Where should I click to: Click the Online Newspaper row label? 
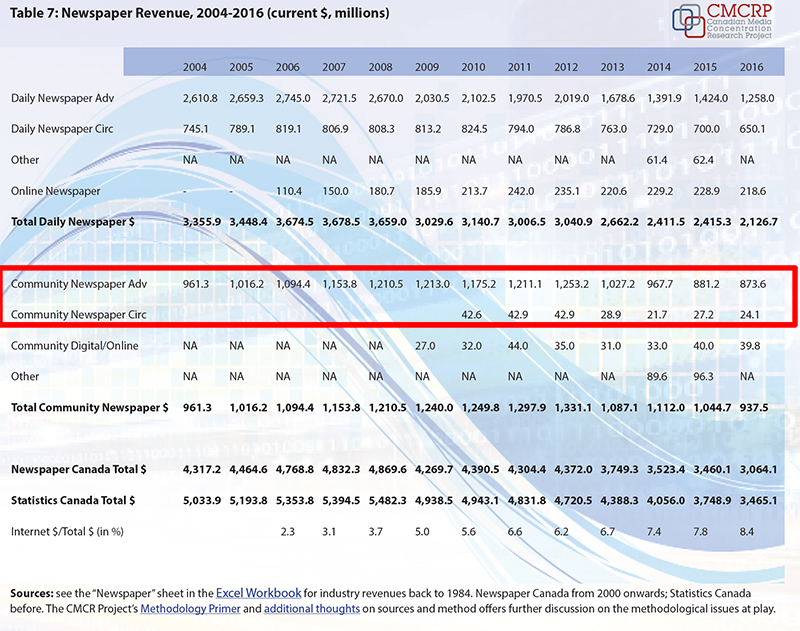coord(52,190)
